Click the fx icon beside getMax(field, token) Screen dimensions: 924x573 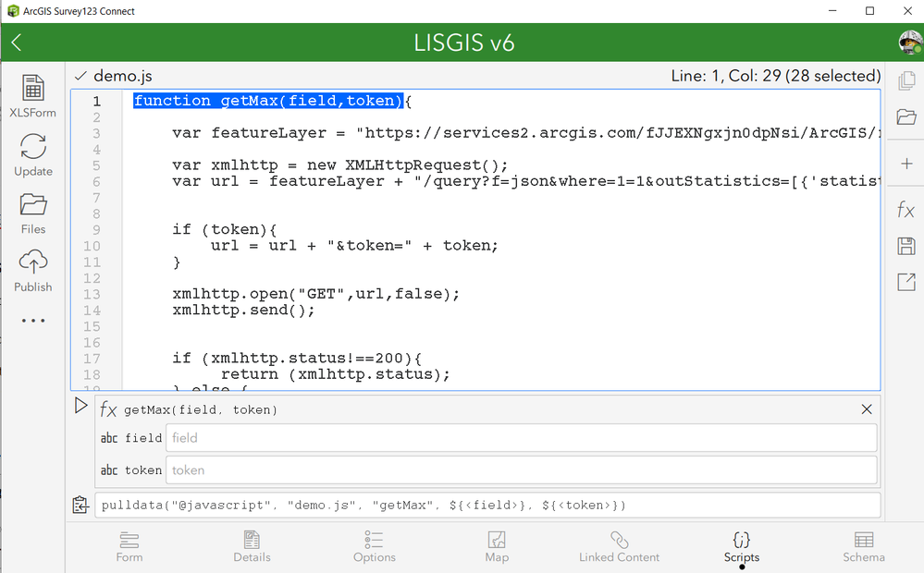[108, 409]
